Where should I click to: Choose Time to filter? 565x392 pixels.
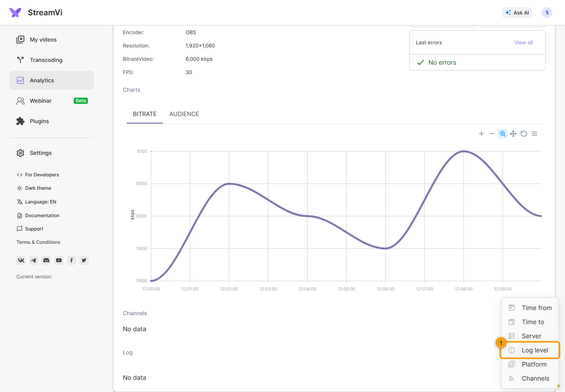[x=530, y=322]
